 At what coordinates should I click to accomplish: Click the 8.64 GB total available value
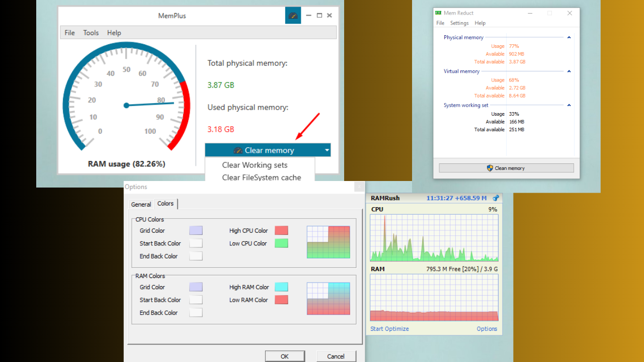(517, 96)
